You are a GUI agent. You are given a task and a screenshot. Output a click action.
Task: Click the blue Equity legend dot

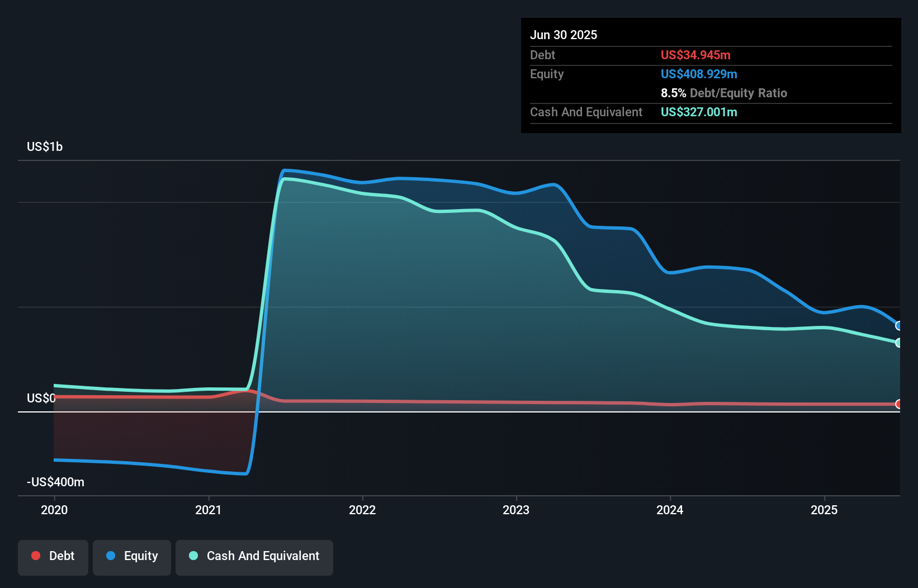click(x=111, y=556)
